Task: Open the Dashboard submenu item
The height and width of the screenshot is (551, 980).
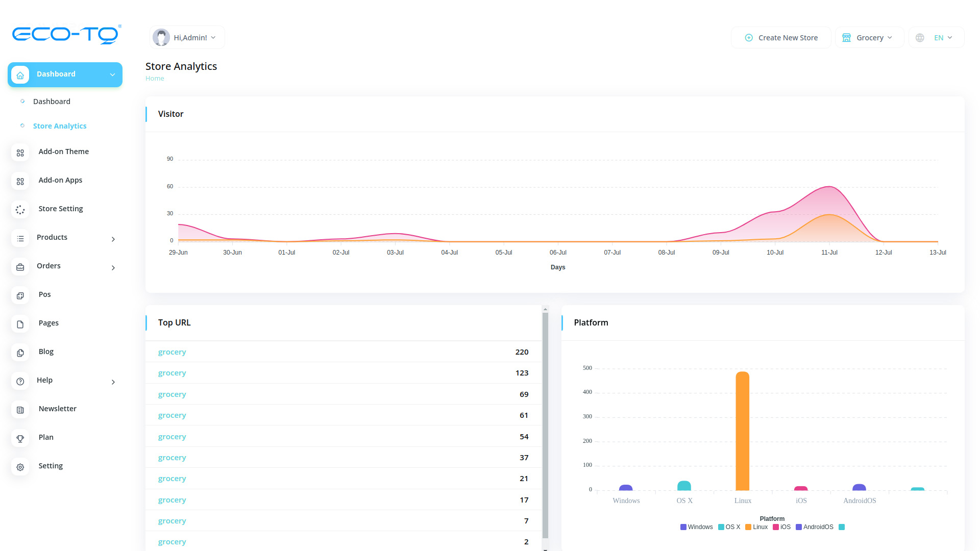Action: [52, 102]
